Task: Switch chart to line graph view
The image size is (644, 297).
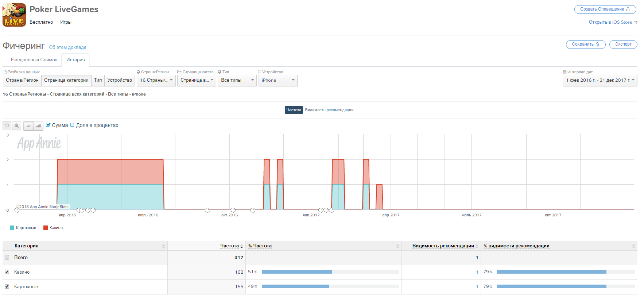Action: click(28, 126)
